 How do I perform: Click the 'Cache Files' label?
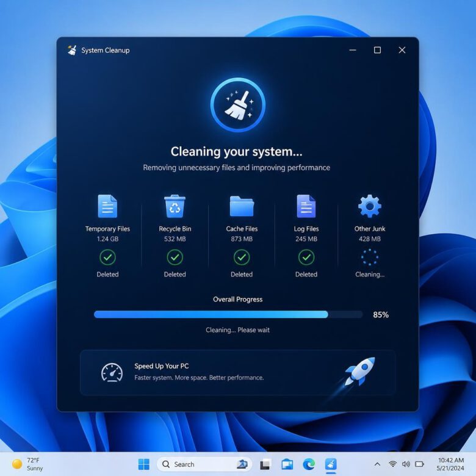tap(242, 229)
